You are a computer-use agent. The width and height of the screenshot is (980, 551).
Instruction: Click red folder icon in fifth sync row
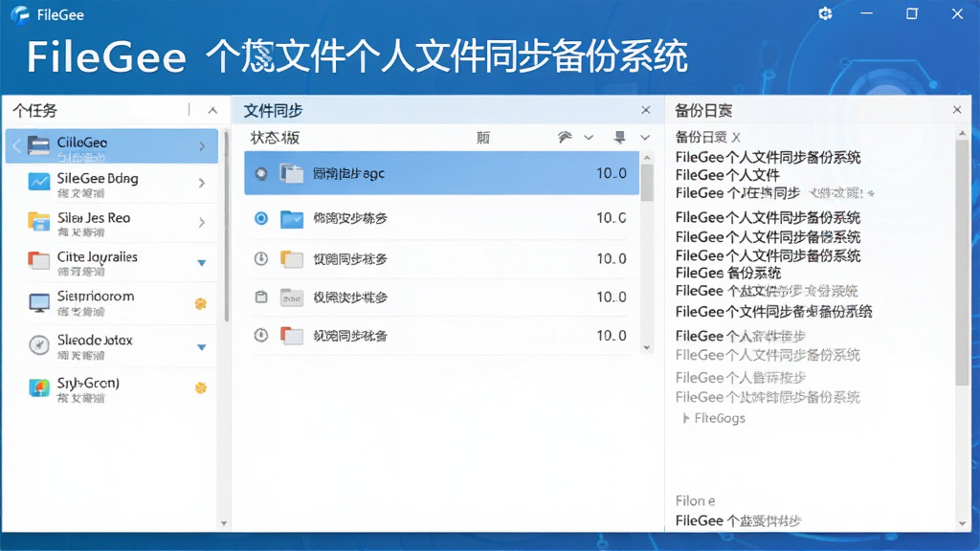click(291, 336)
